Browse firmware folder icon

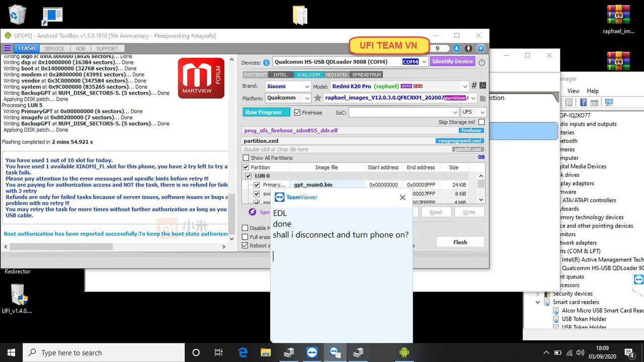(482, 99)
